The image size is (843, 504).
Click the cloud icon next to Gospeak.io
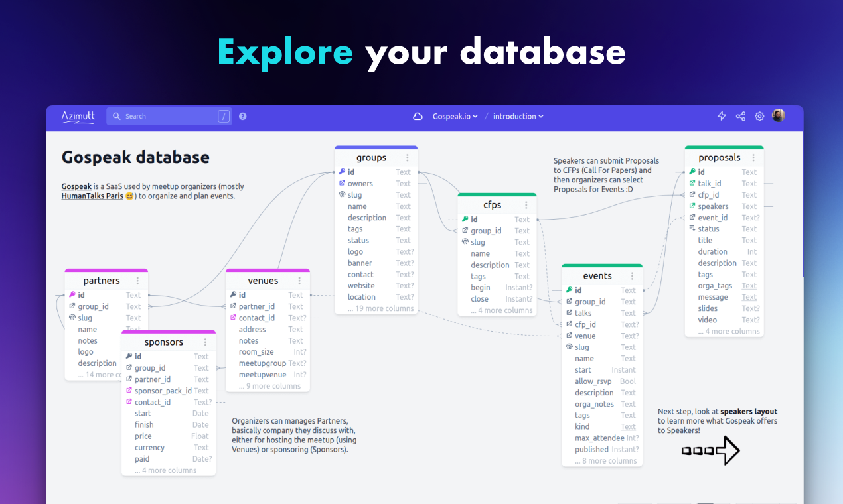[x=418, y=117]
